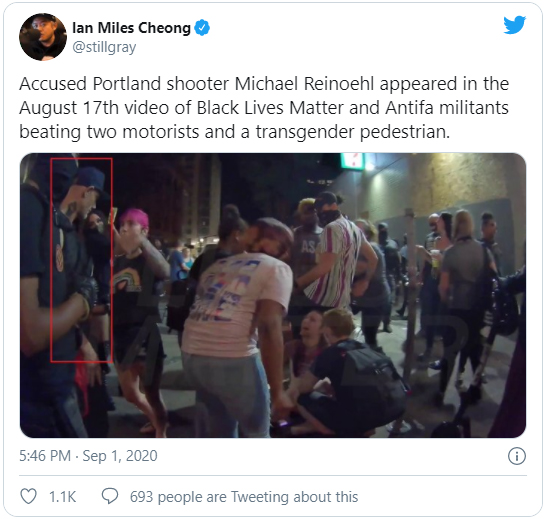Click inside the red highlighted rectangle in photo

81,260
